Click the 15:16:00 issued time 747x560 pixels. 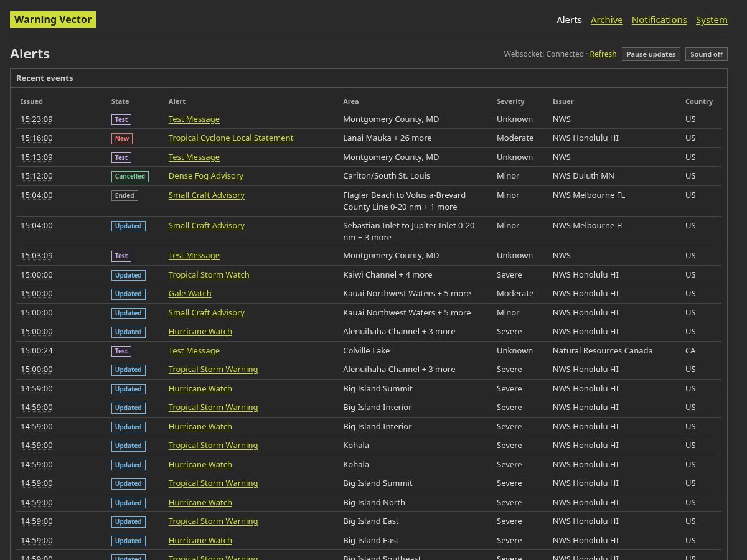[37, 138]
